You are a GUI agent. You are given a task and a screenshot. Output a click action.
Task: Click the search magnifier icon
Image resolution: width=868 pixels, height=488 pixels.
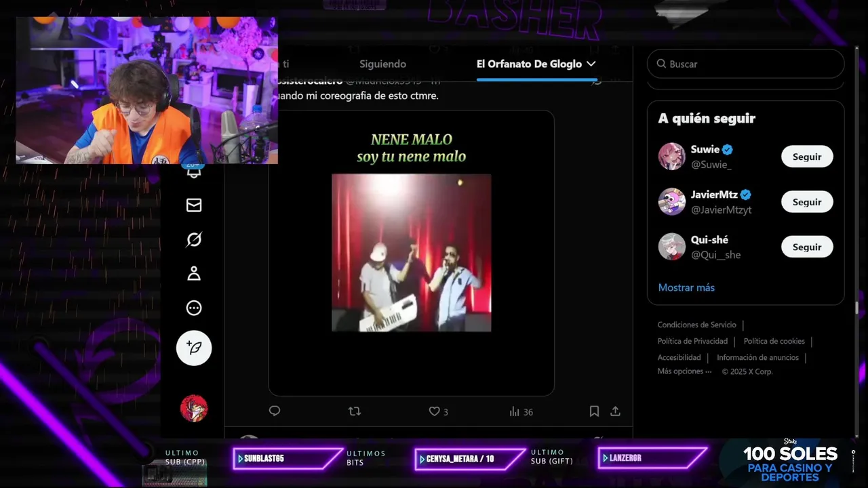(x=661, y=64)
